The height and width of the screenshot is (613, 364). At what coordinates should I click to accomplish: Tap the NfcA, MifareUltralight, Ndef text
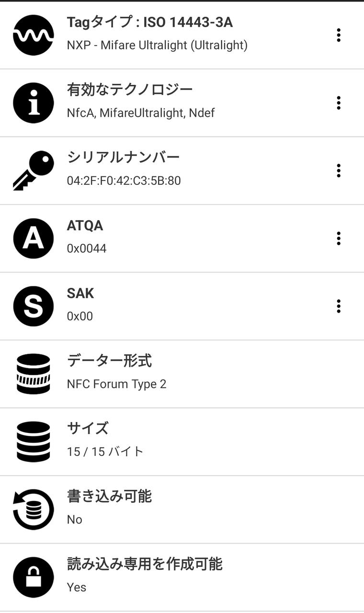[x=141, y=113]
